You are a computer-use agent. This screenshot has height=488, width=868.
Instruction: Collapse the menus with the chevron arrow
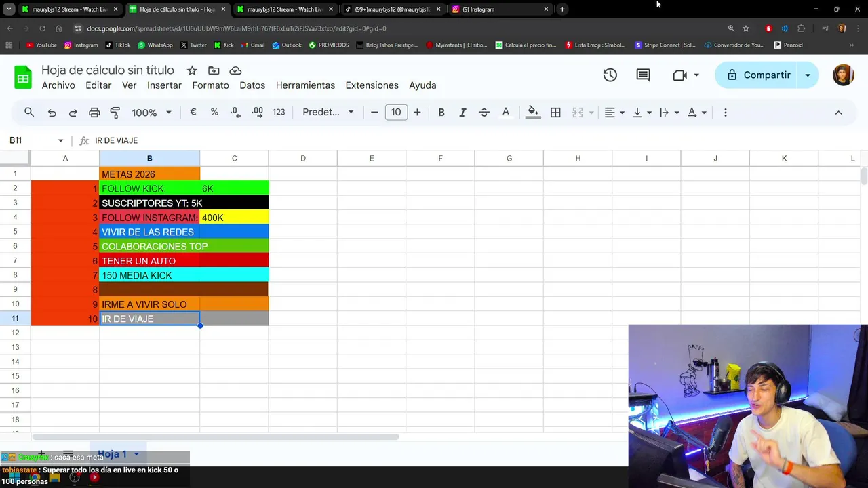838,113
